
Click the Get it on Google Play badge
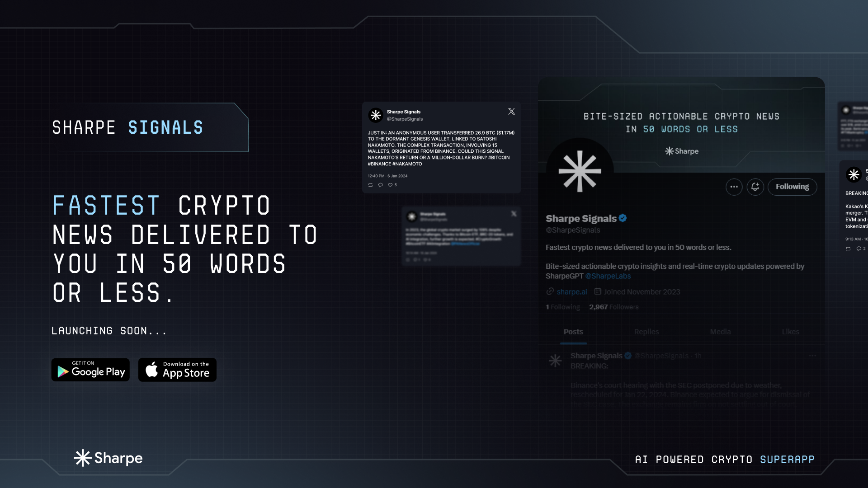[90, 370]
